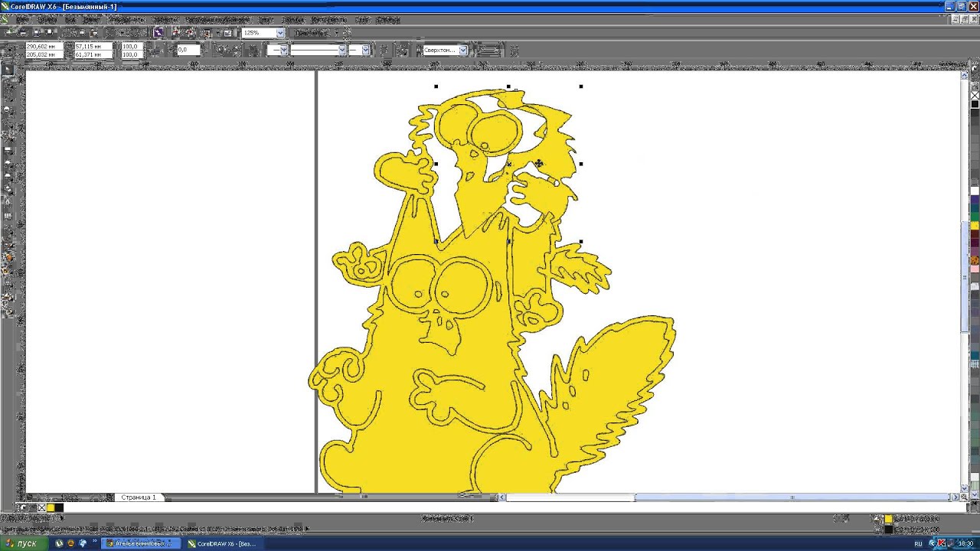Screen dimensions: 980x551
Task: Open the Растровые изображения menu
Action: coord(219,20)
